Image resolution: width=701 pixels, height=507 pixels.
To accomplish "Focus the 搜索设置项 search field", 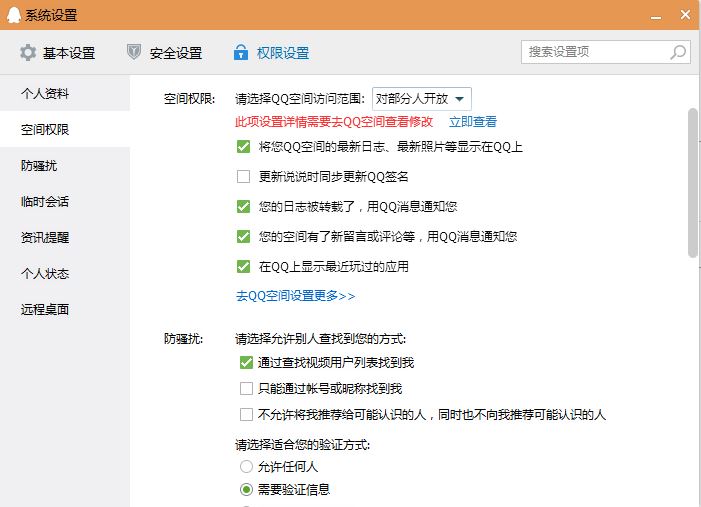I will [605, 52].
